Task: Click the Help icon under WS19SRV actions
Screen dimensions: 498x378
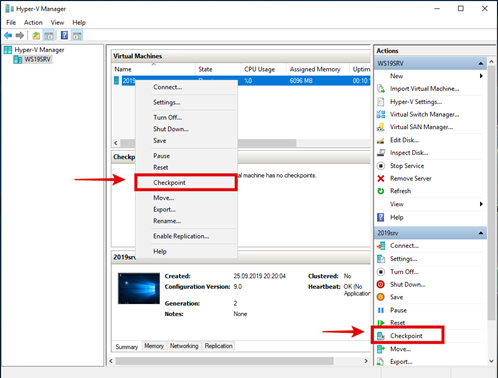Action: click(381, 217)
